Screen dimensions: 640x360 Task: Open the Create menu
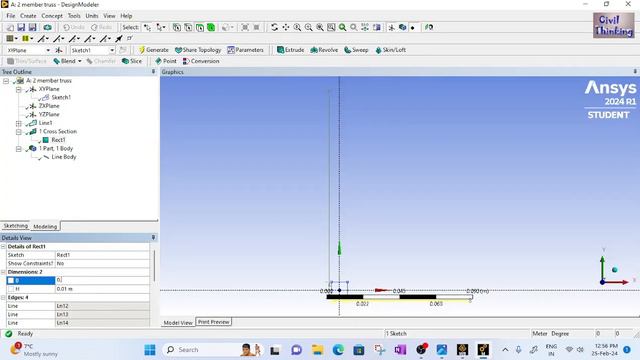[x=28, y=16]
